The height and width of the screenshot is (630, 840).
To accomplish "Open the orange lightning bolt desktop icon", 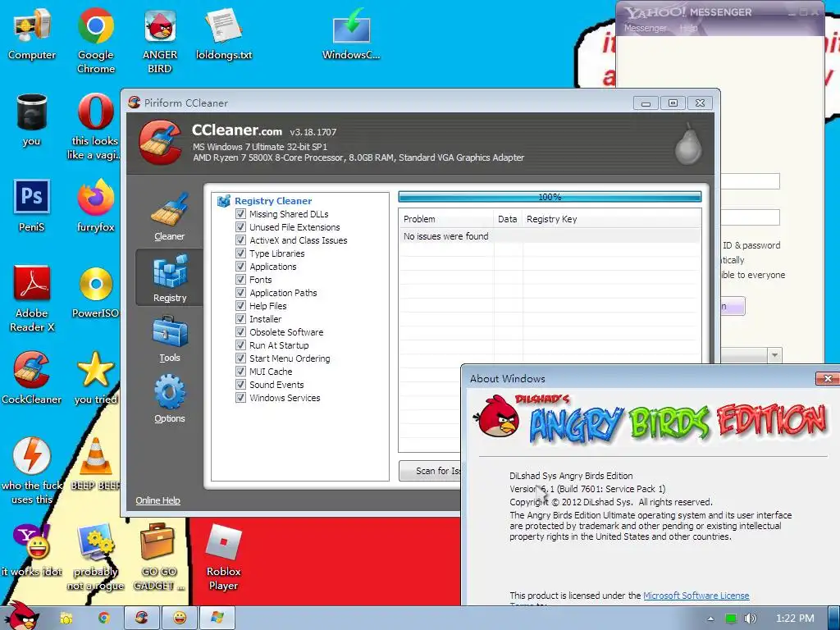I will click(x=32, y=470).
